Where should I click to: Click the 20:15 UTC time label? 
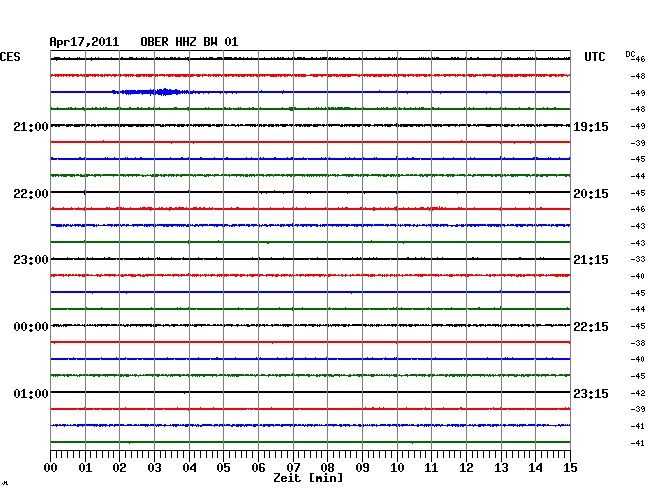(591, 194)
